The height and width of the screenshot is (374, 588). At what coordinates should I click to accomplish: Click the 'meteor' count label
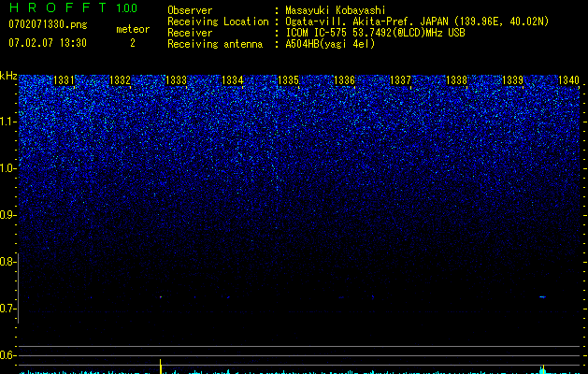133,29
